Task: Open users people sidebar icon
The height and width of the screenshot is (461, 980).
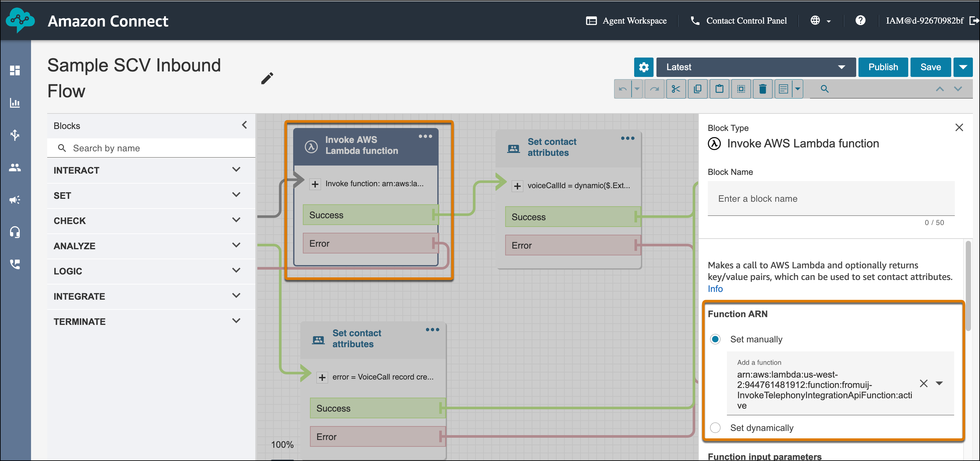Action: click(15, 167)
